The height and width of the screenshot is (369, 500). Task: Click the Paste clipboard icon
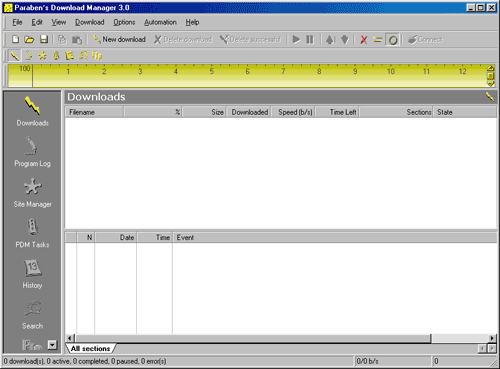pyautogui.click(x=77, y=40)
